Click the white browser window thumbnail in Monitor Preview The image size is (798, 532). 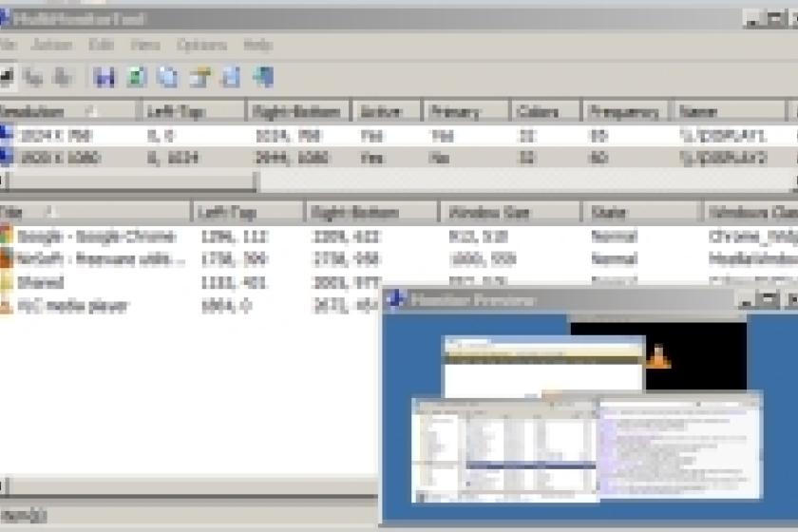click(x=544, y=367)
